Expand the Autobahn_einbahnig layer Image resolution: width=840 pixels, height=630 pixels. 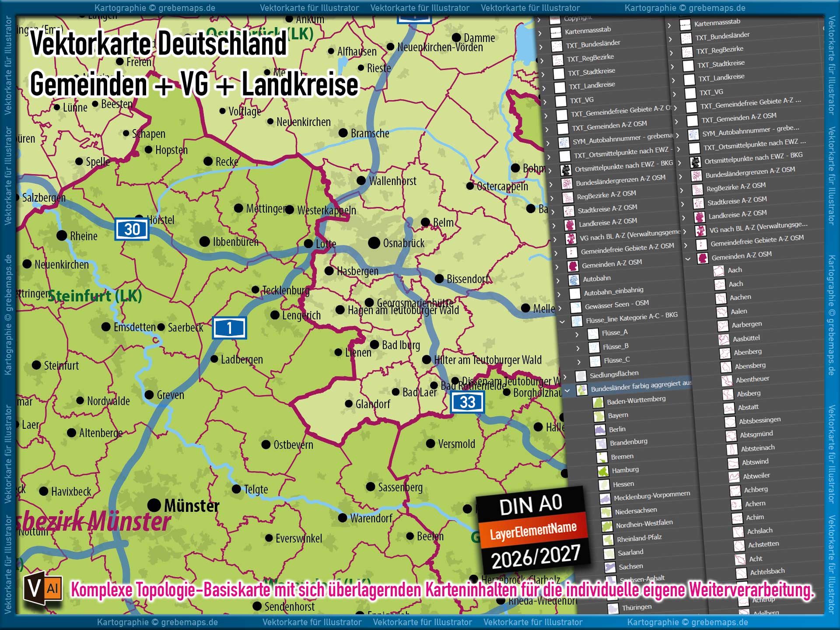pyautogui.click(x=559, y=294)
